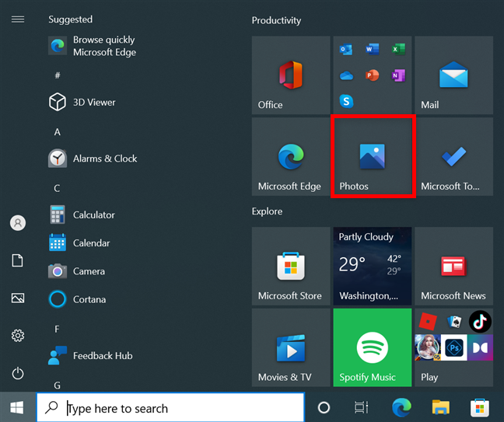This screenshot has width=504, height=422.
Task: Open Task View on taskbar
Action: [362, 407]
